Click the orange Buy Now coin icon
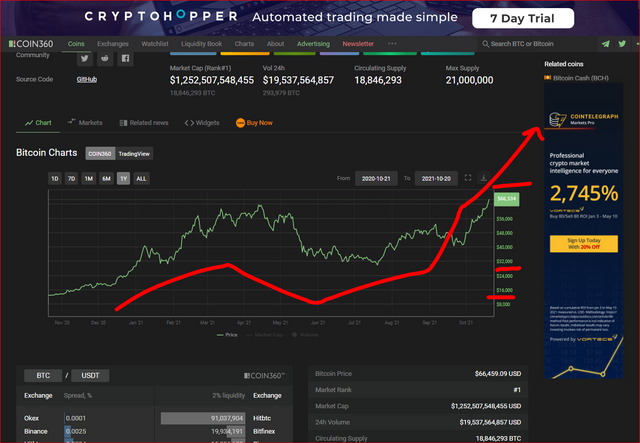640x443 pixels. pyautogui.click(x=240, y=122)
